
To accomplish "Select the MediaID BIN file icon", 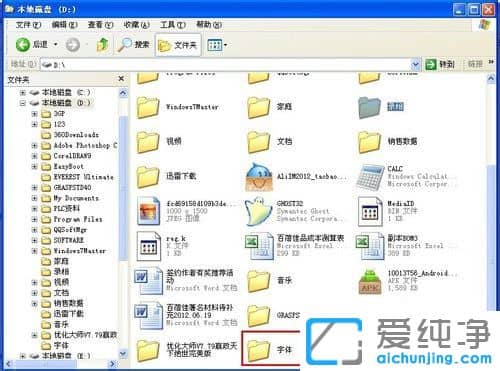I will 370,211.
